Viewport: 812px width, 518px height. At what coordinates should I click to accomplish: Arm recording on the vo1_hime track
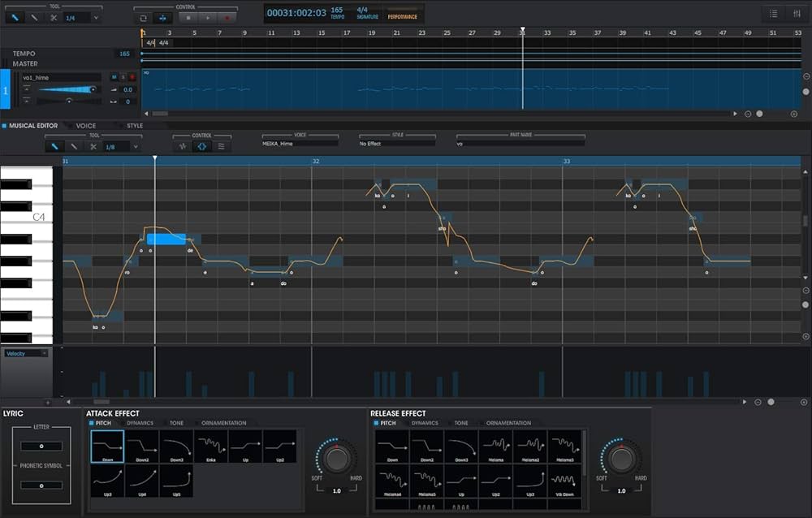click(x=132, y=77)
